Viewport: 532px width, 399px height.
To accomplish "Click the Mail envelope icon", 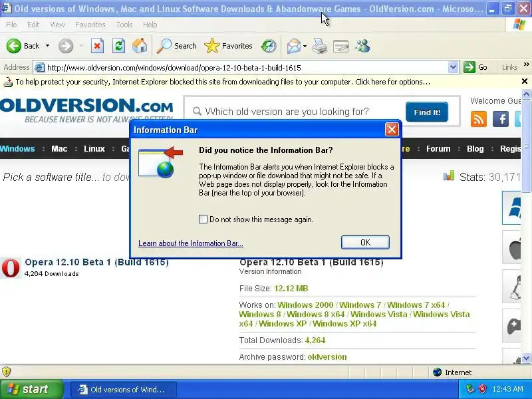I will point(293,46).
